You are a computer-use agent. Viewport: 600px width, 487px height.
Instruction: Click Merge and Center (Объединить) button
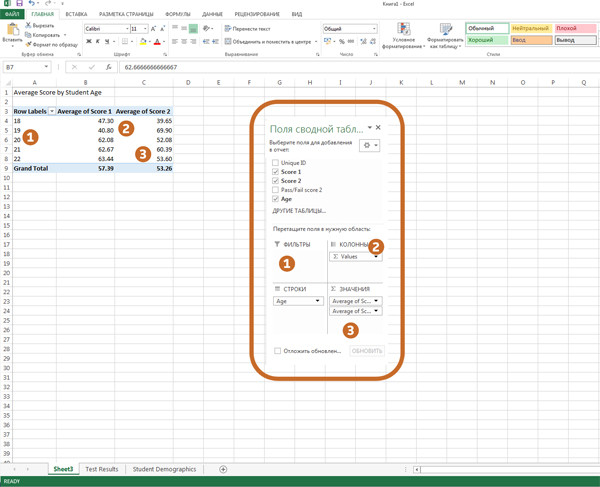268,42
